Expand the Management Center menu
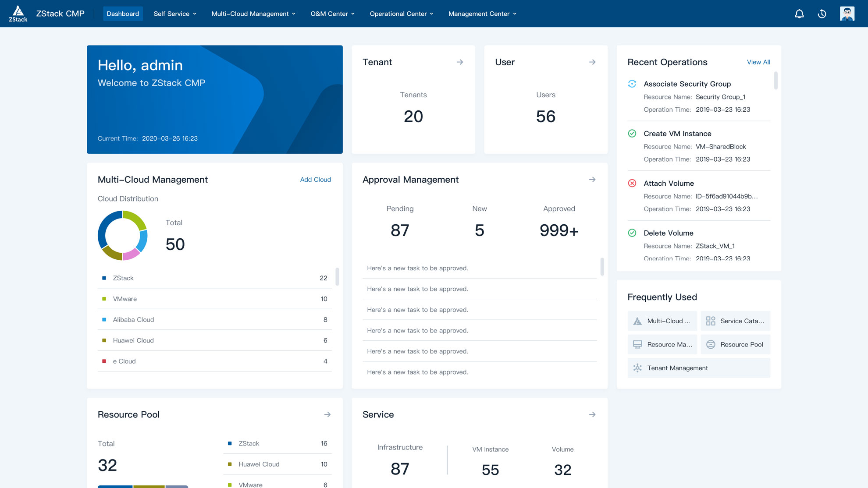 click(x=482, y=14)
